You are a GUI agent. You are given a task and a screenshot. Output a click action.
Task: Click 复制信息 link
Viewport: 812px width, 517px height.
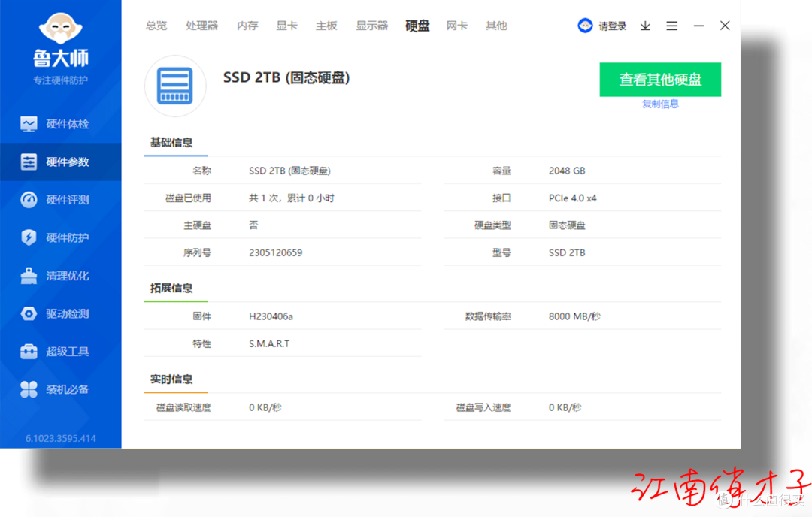tap(660, 104)
